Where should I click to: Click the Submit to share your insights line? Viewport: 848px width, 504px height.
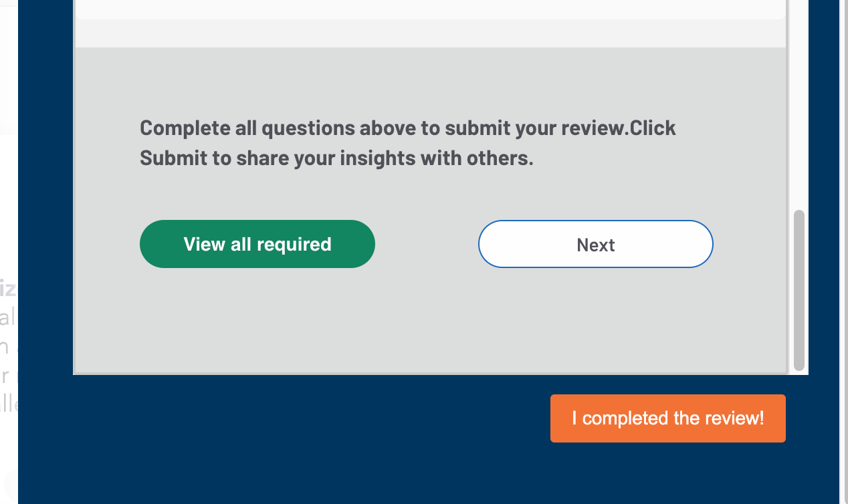pyautogui.click(x=336, y=158)
